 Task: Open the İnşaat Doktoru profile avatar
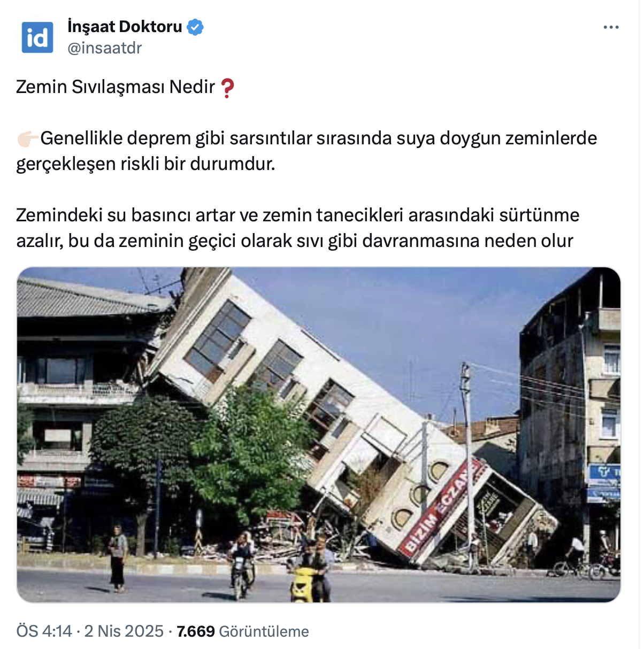pyautogui.click(x=37, y=37)
